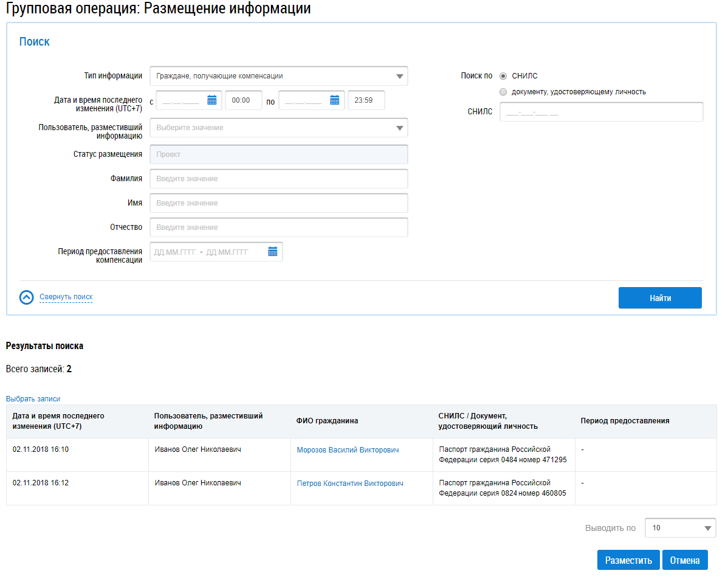Screen dimensions: 728x579
Task: Open Петров Константин Викторович record link
Action: (350, 484)
